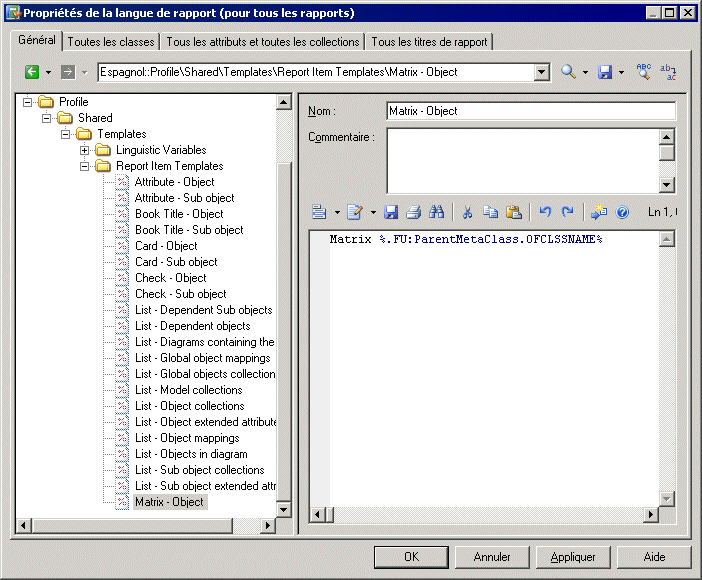Image resolution: width=702 pixels, height=580 pixels.
Task: Open the Save icon dropdown arrow
Action: pyautogui.click(x=621, y=72)
